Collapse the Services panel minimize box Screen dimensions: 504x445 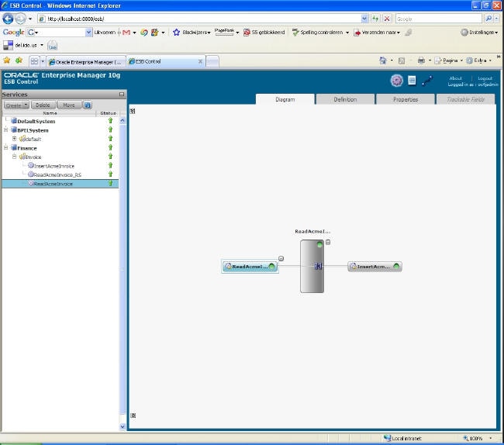(x=122, y=94)
